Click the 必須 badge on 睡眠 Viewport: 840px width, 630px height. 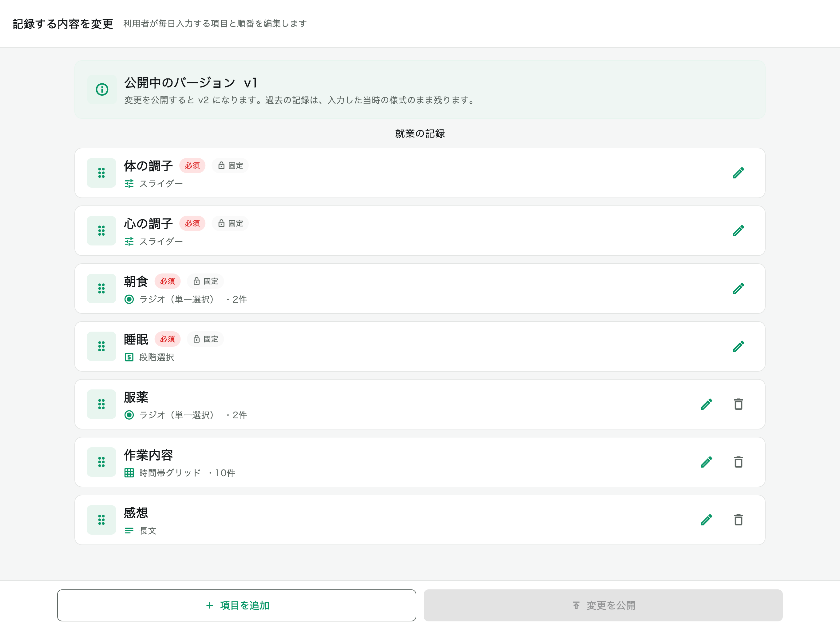click(x=168, y=339)
